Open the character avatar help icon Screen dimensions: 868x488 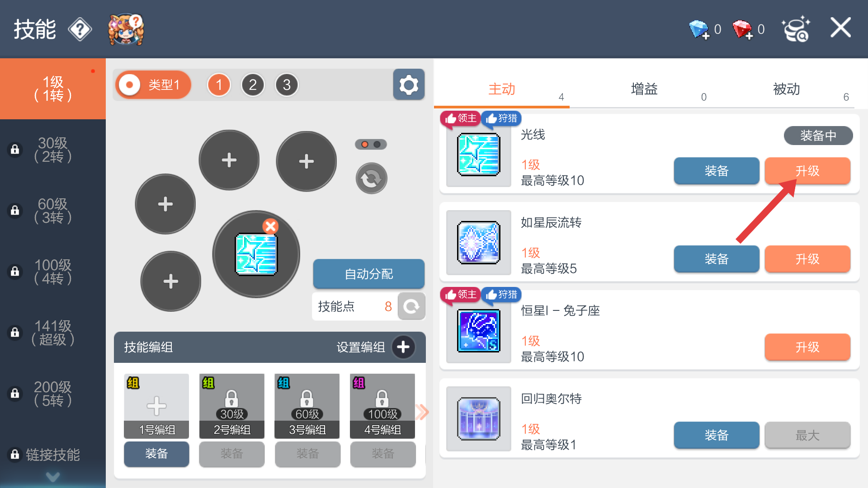[x=126, y=29]
